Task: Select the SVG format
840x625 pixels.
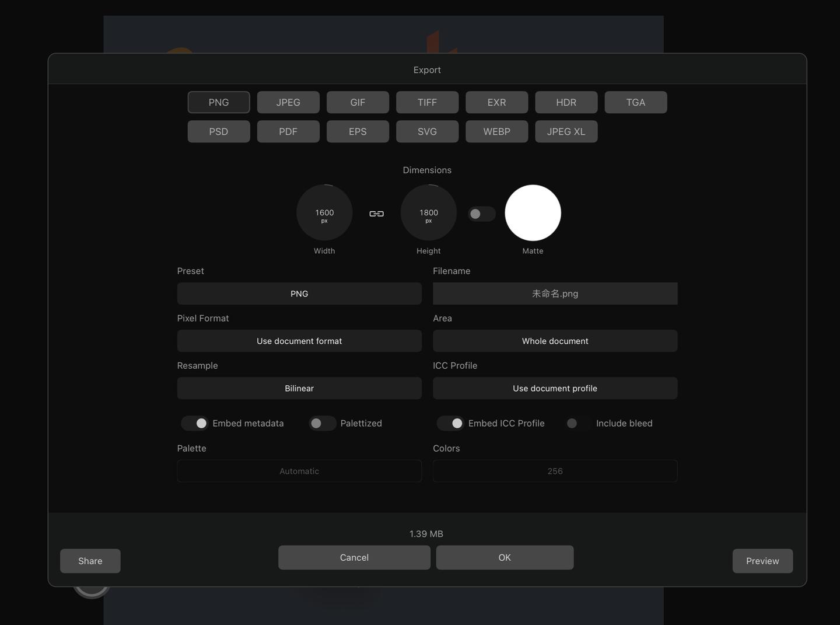Action: (427, 131)
